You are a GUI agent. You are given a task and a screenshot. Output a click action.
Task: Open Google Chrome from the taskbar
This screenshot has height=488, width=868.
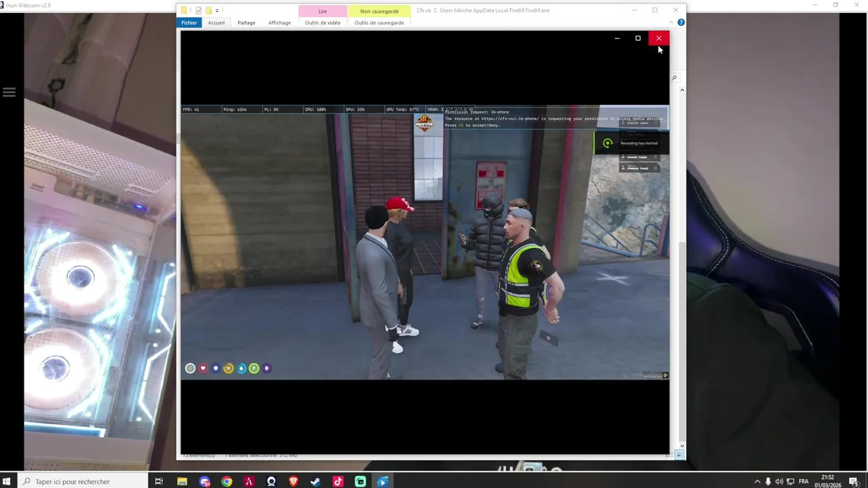click(x=226, y=481)
